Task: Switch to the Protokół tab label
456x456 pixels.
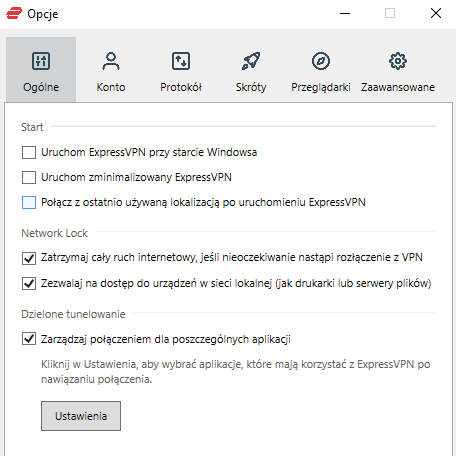Action: tap(181, 87)
